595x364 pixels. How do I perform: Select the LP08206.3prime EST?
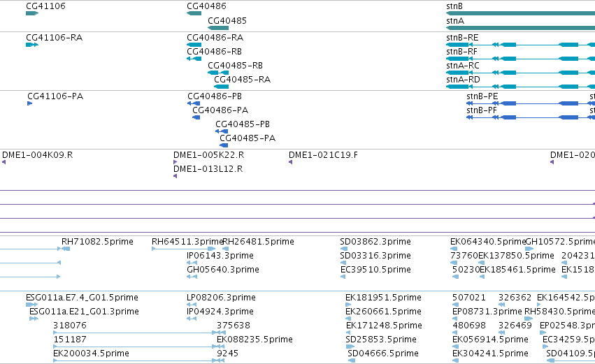(192, 305)
